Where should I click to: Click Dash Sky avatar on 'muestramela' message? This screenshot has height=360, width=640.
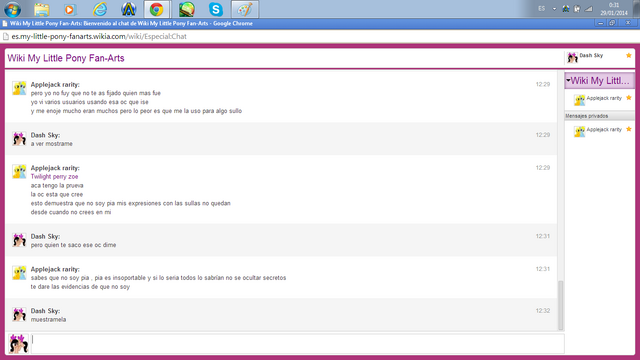pyautogui.click(x=19, y=314)
